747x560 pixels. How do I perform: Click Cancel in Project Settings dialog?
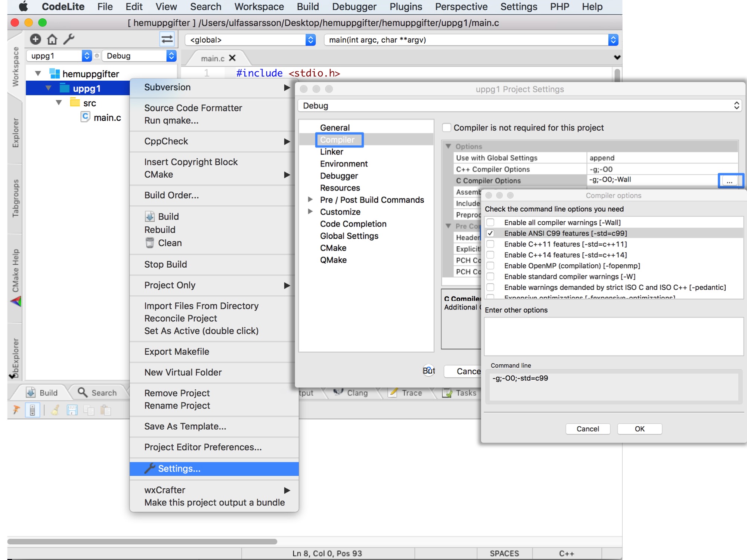463,371
